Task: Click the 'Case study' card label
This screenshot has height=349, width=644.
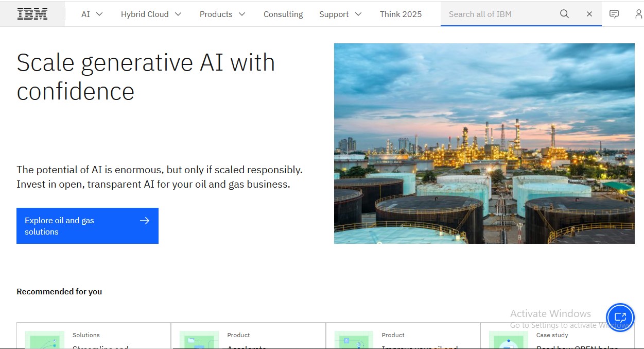Action: pyautogui.click(x=552, y=335)
